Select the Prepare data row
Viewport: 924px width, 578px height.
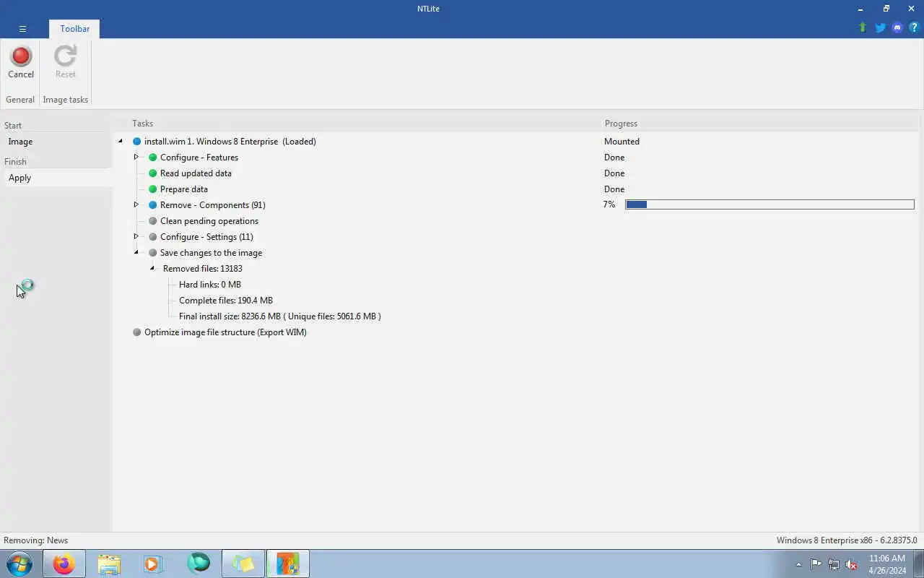tap(184, 189)
